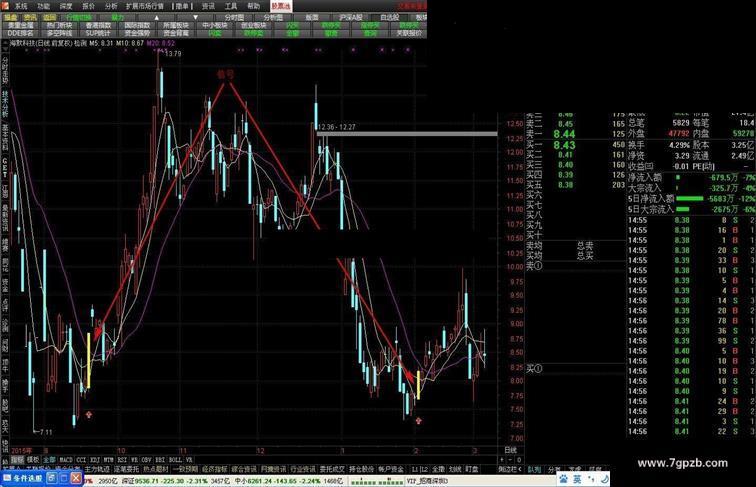Open the 扩展市场行情 menu
Image resolution: width=756 pixels, height=487 pixels.
point(145,6)
